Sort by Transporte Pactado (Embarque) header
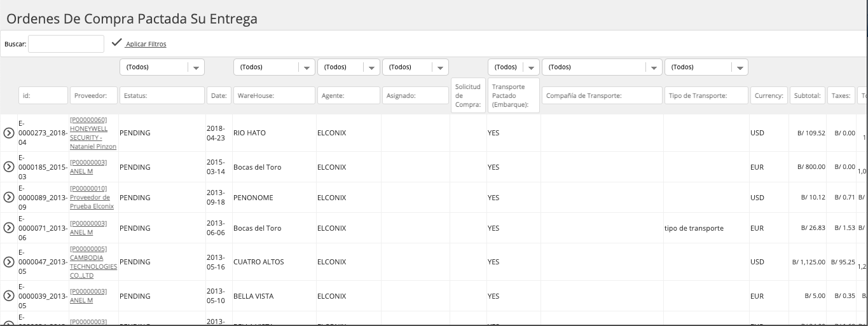Screen dimensions: 868x326 tap(514, 95)
